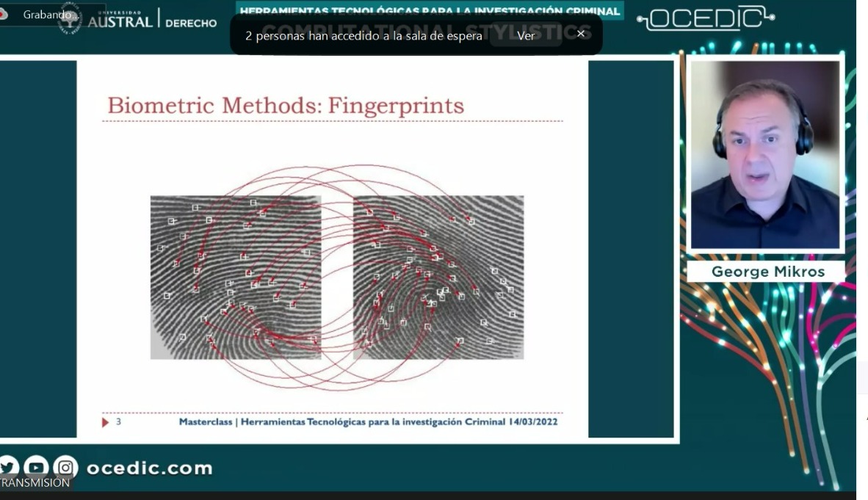This screenshot has height=500, width=868.
Task: Click the red arrow beside slide number 3
Action: click(x=106, y=422)
